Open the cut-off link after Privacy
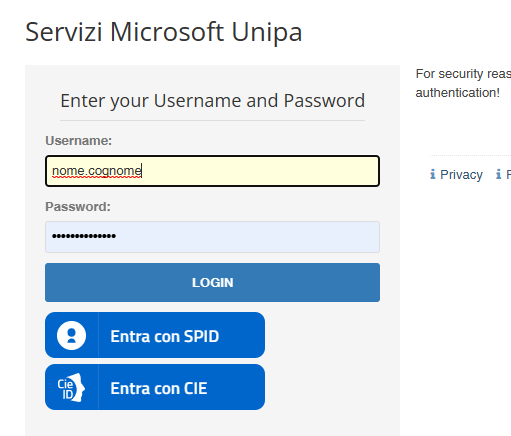511x436 pixels. 508,175
